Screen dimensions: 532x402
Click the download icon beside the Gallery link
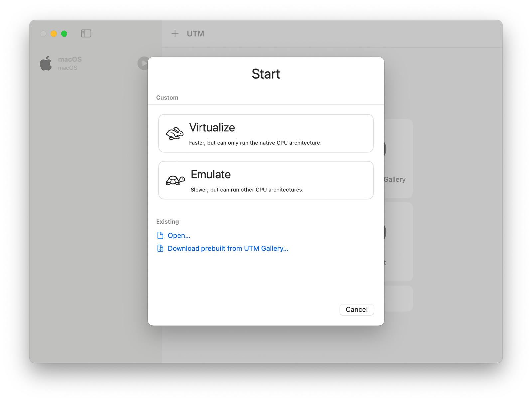pyautogui.click(x=160, y=248)
